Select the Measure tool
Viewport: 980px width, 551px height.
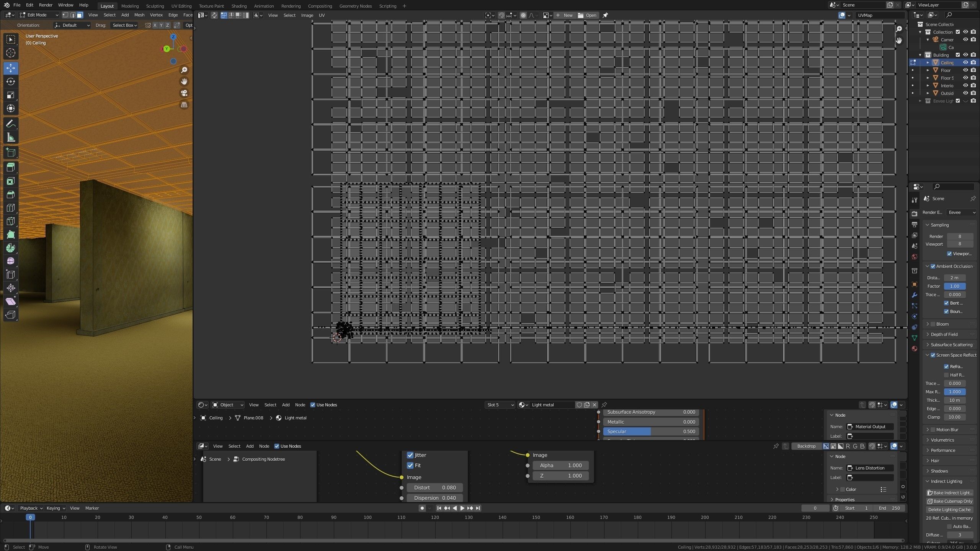tap(11, 137)
